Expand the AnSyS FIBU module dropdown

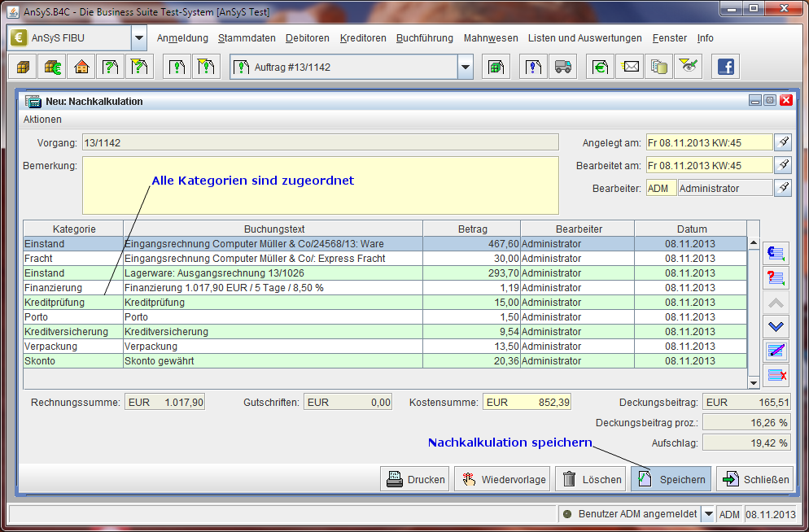(x=139, y=38)
